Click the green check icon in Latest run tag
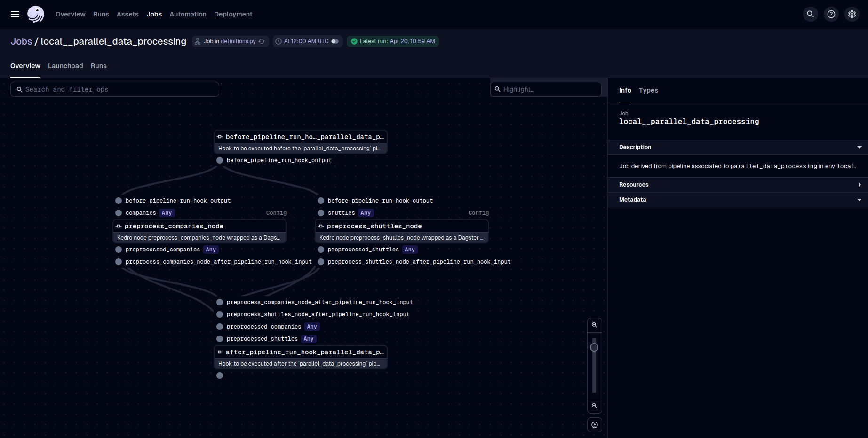 (354, 41)
